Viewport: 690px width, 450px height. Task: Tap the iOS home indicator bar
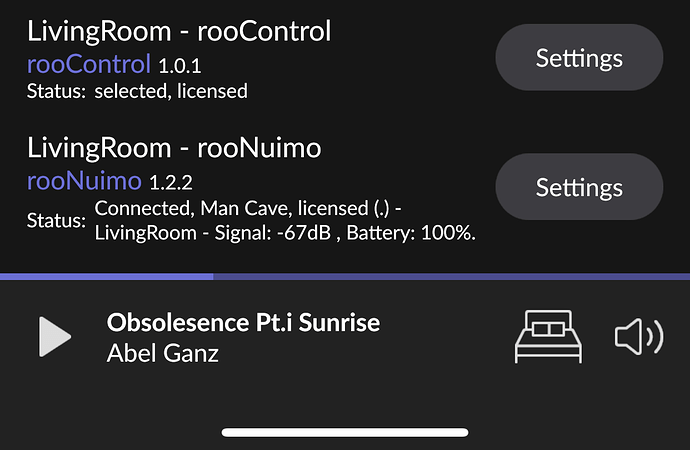pos(345,432)
